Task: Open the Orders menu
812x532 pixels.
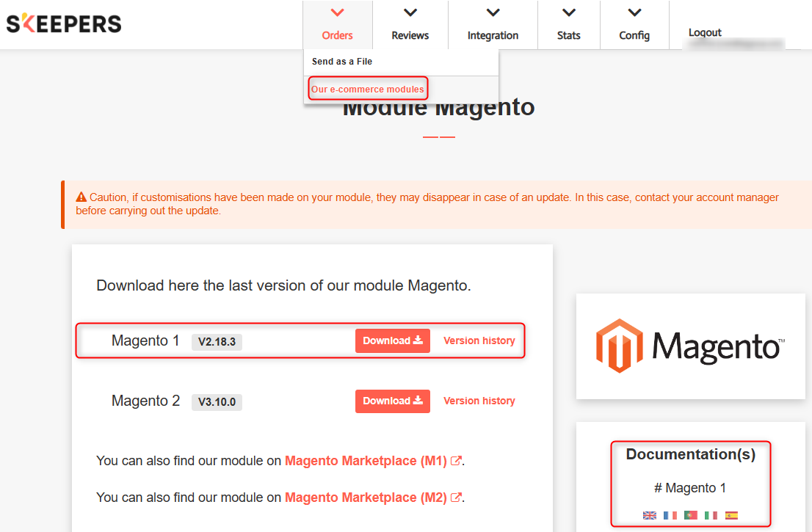Action: (337, 25)
